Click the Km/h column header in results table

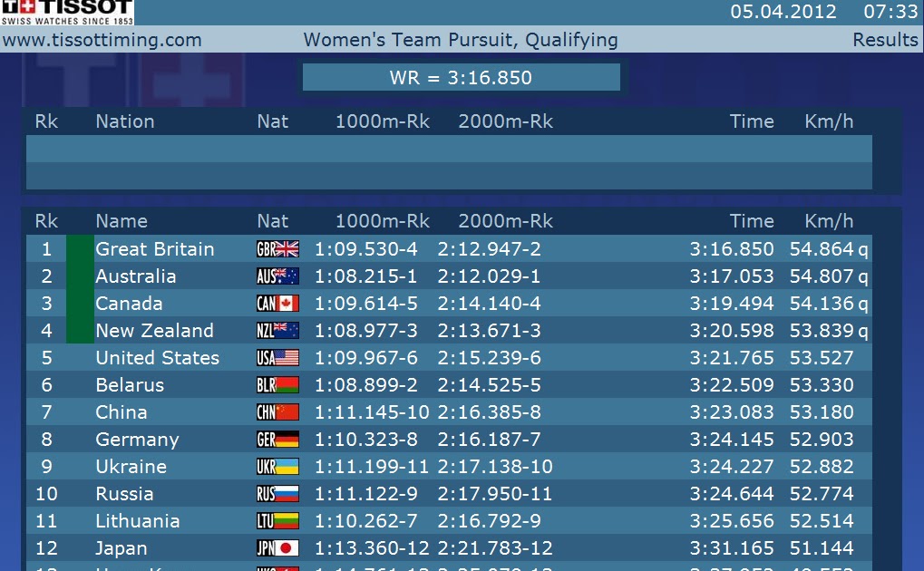pyautogui.click(x=829, y=221)
